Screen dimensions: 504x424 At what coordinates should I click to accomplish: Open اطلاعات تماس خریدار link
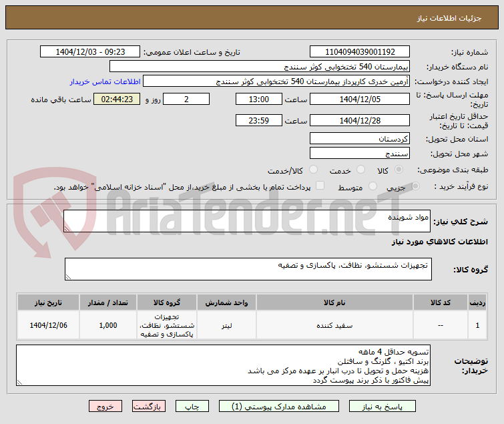tap(105, 81)
